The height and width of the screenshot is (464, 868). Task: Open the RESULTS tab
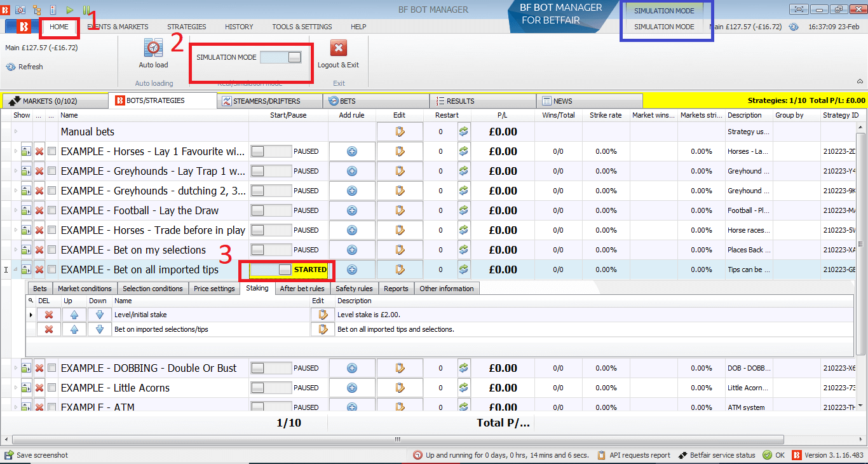point(483,100)
